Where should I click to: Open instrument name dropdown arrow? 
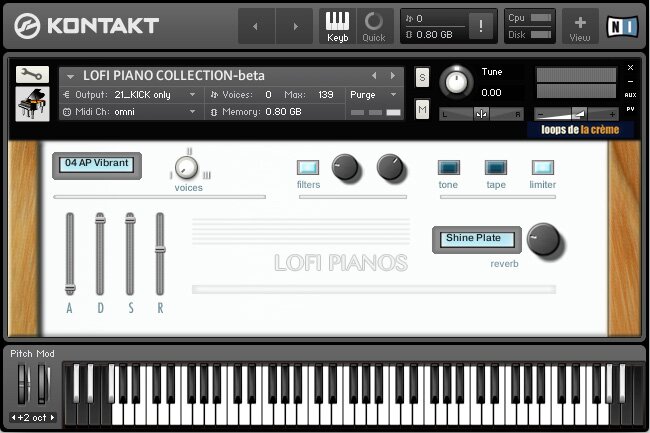pyautogui.click(x=70, y=76)
